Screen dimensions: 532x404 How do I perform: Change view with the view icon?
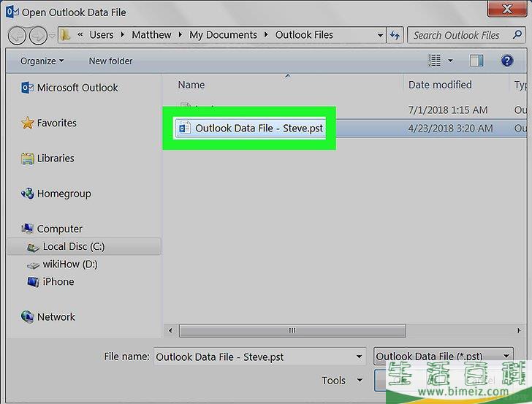(x=434, y=61)
